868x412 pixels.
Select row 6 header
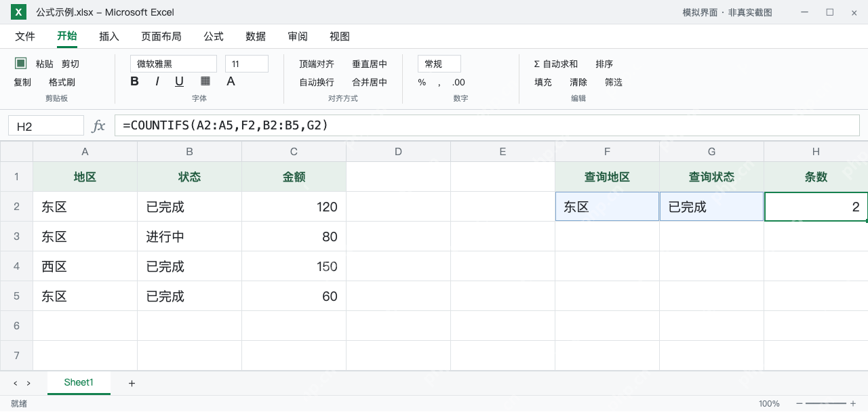[16, 326]
